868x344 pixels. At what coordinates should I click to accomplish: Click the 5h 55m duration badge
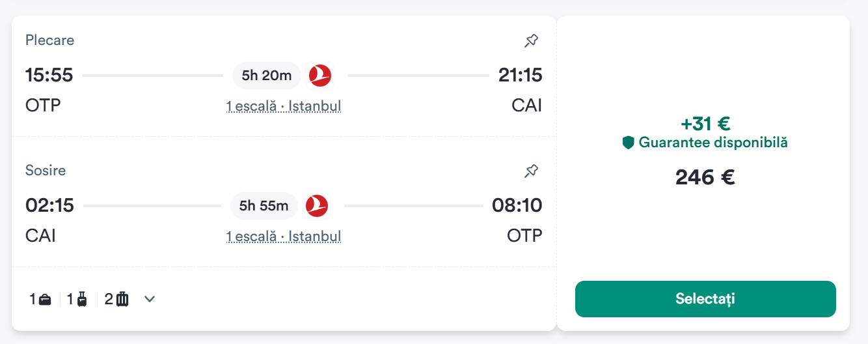pyautogui.click(x=264, y=206)
